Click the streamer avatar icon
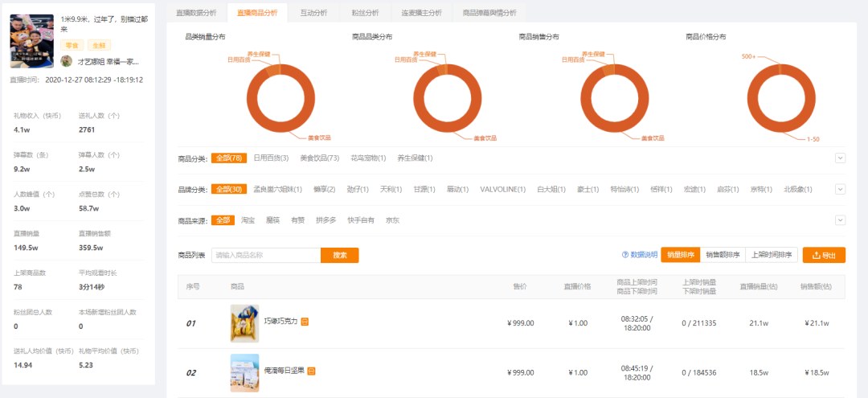Viewport: 868px width, 398px height. click(x=66, y=61)
